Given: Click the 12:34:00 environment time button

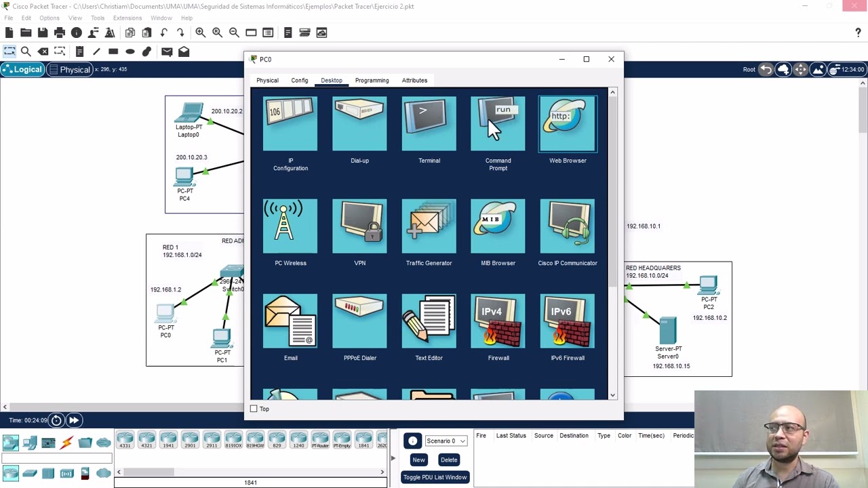Looking at the screenshot, I should [847, 69].
